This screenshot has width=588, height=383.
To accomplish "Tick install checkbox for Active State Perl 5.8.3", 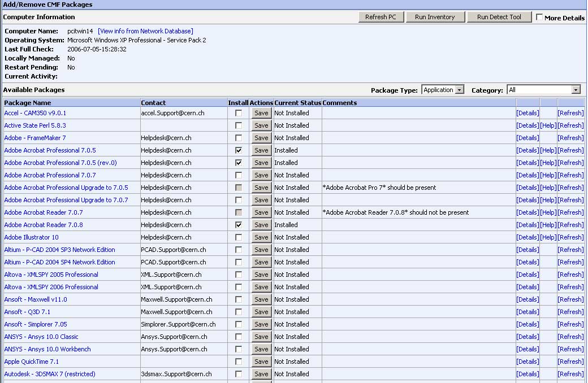I will 239,125.
